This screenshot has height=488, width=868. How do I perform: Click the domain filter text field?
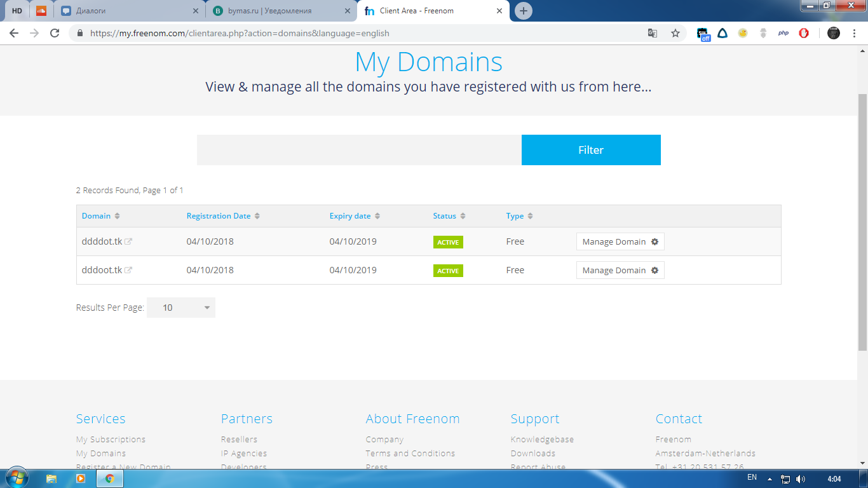[x=359, y=150]
